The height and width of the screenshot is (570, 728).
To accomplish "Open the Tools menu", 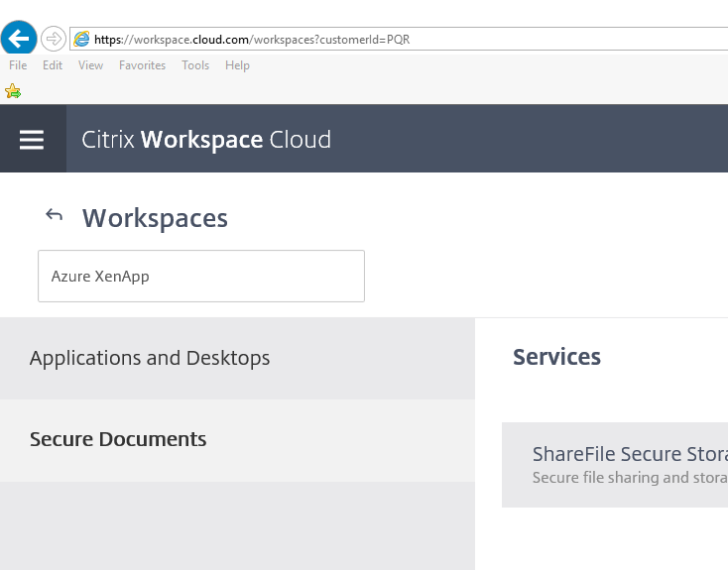I will (x=195, y=65).
